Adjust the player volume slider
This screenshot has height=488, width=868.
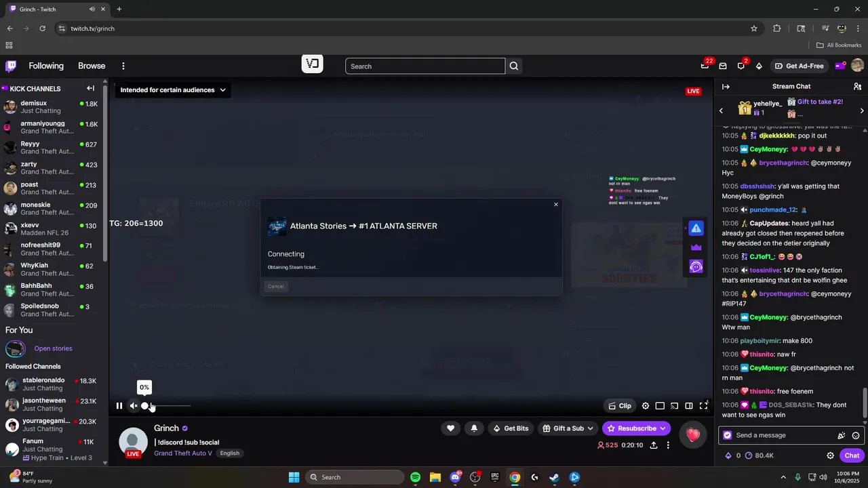point(167,406)
